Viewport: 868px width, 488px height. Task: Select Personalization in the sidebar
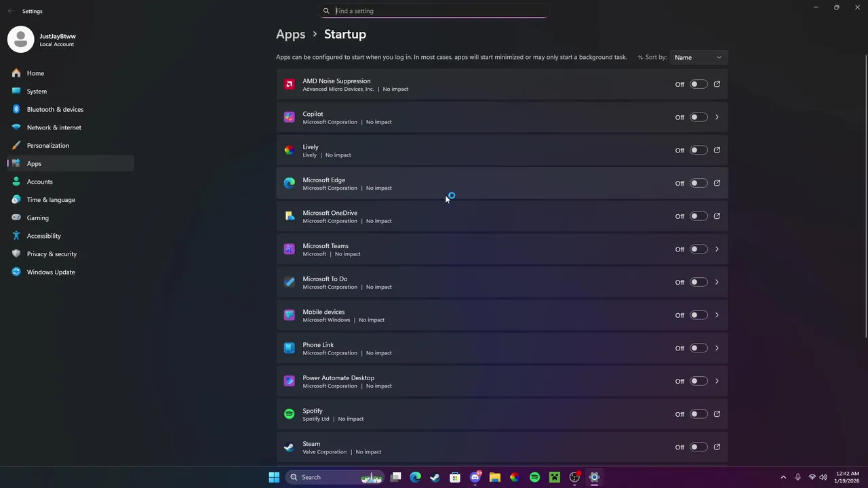71,146
